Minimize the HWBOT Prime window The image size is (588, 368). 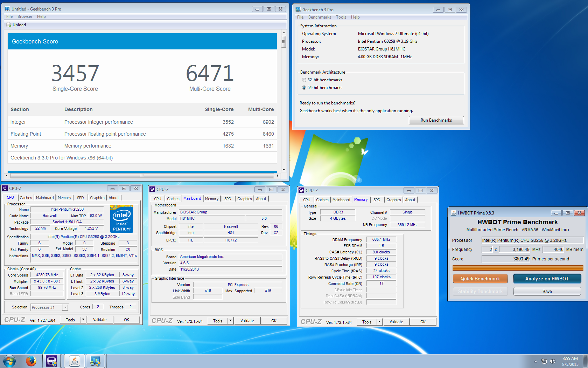556,213
